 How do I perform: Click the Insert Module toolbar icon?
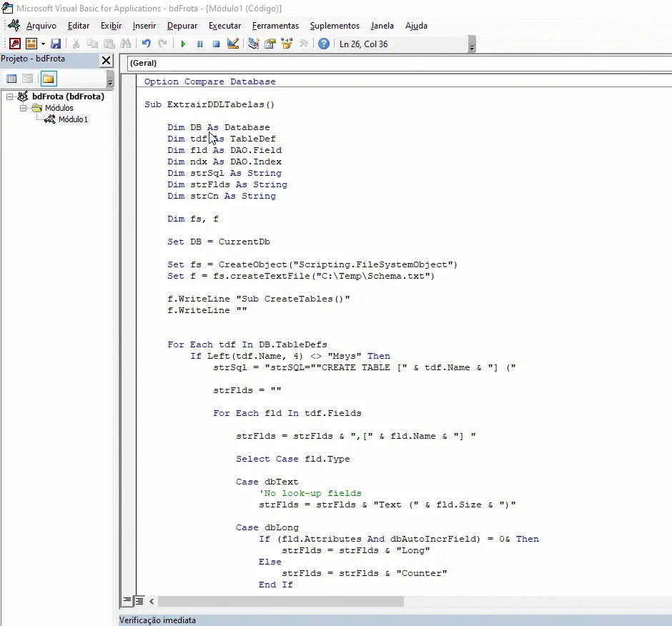(31, 44)
